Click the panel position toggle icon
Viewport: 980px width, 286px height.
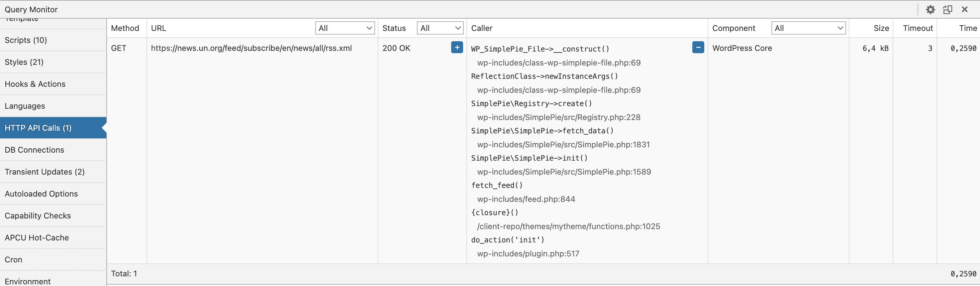(x=947, y=10)
